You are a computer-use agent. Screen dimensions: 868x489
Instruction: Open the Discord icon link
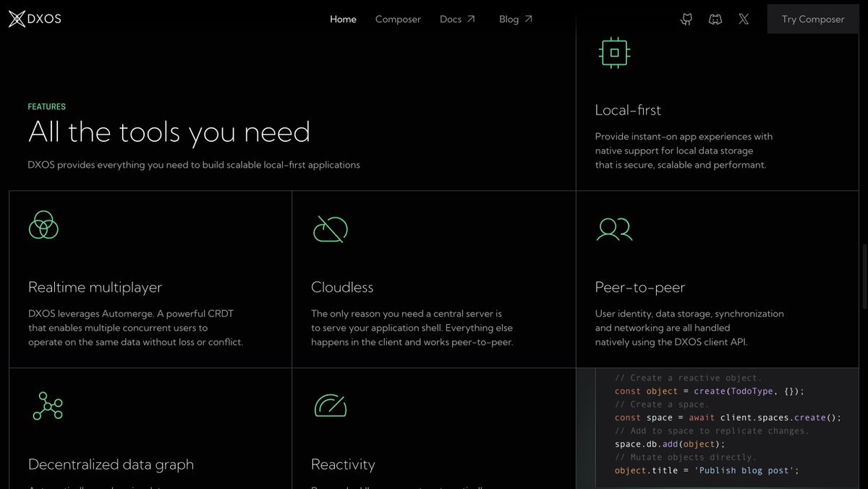[715, 20]
